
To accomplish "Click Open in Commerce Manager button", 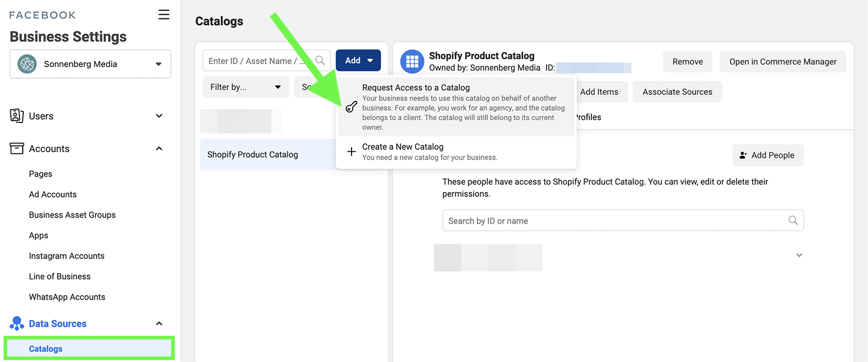I will [x=783, y=62].
